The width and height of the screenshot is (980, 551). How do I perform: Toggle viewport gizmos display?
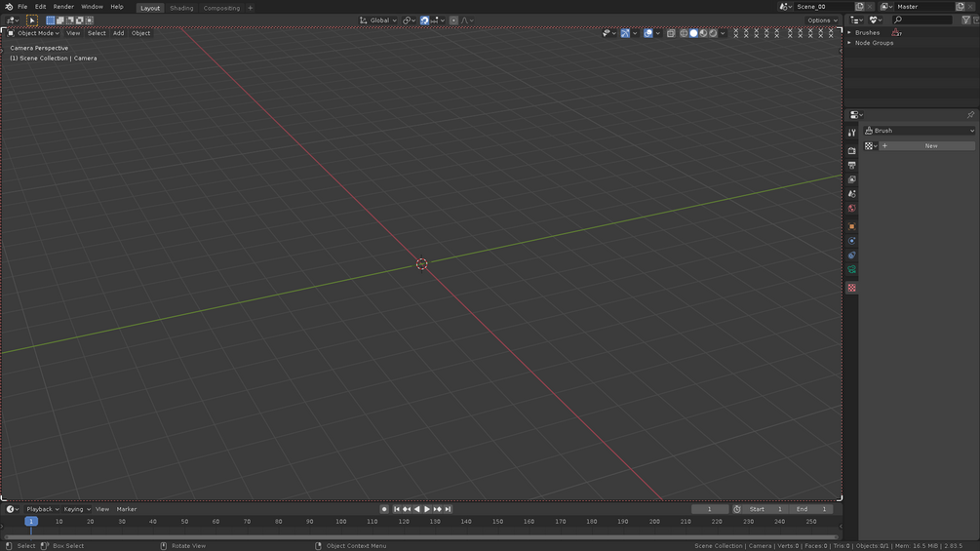click(x=625, y=33)
